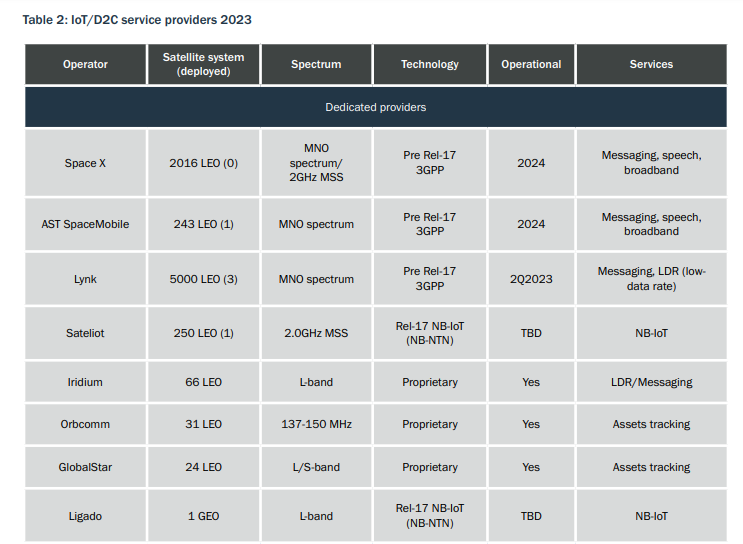Image resolution: width=743 pixels, height=544 pixels.
Task: Select the Services column header
Action: point(651,64)
